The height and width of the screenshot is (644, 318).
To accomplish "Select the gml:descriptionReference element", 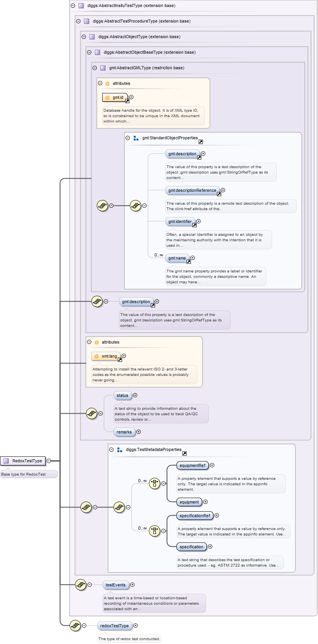I will coord(192,190).
